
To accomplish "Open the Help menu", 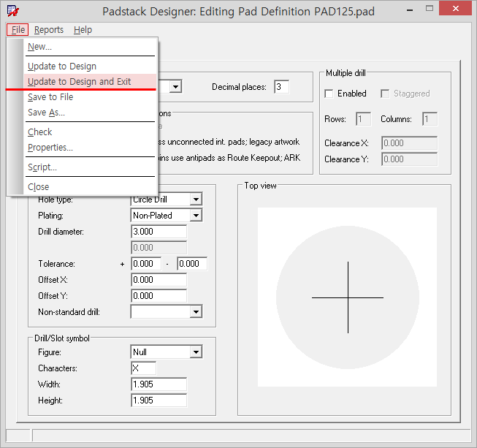I will (83, 30).
